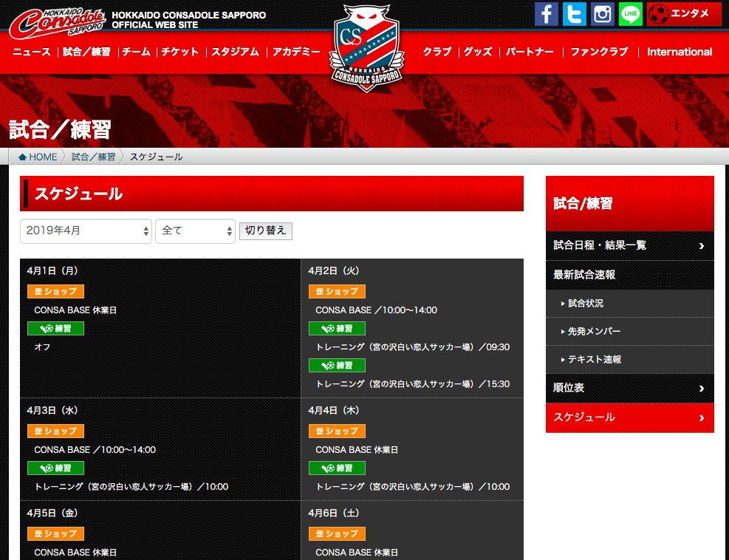Click the 15:30 training entry on 4月2日
The image size is (729, 560).
(x=412, y=384)
